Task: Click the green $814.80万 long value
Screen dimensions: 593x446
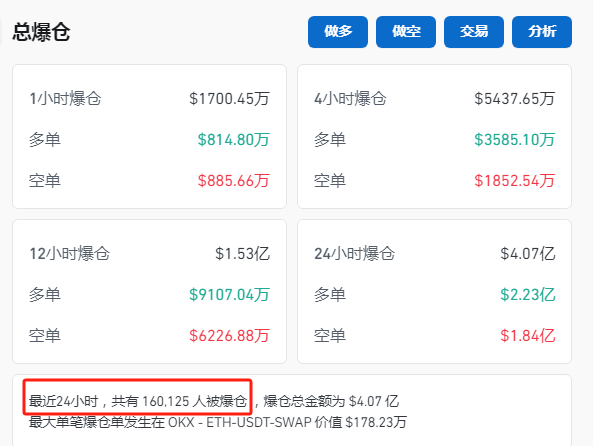Action: [233, 140]
